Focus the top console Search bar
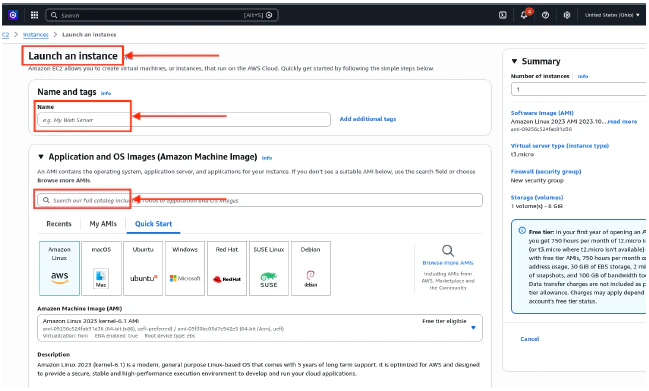Image resolution: width=649 pixels, height=391 pixels. point(162,15)
